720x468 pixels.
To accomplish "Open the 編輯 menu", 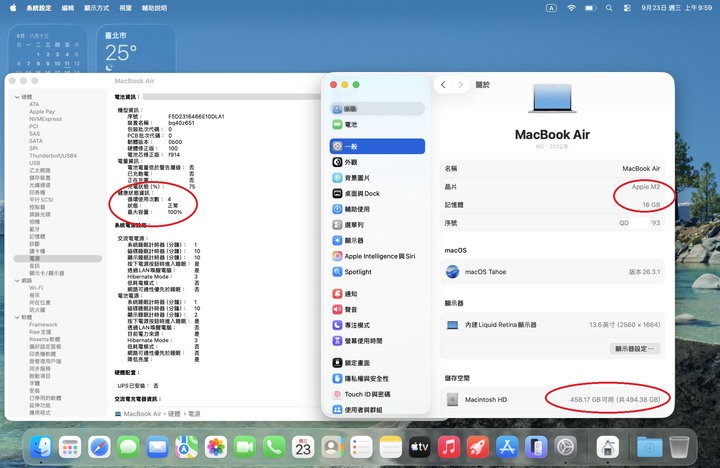I will tap(68, 8).
